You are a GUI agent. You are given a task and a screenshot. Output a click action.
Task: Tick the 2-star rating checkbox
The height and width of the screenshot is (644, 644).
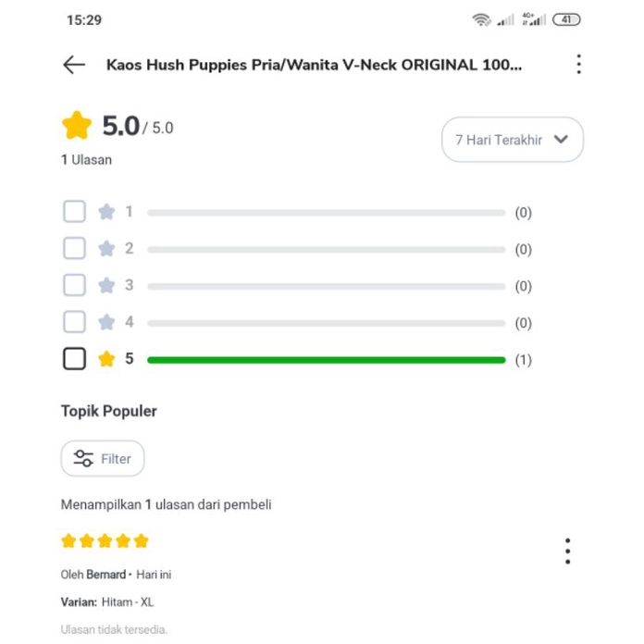pyautogui.click(x=74, y=248)
